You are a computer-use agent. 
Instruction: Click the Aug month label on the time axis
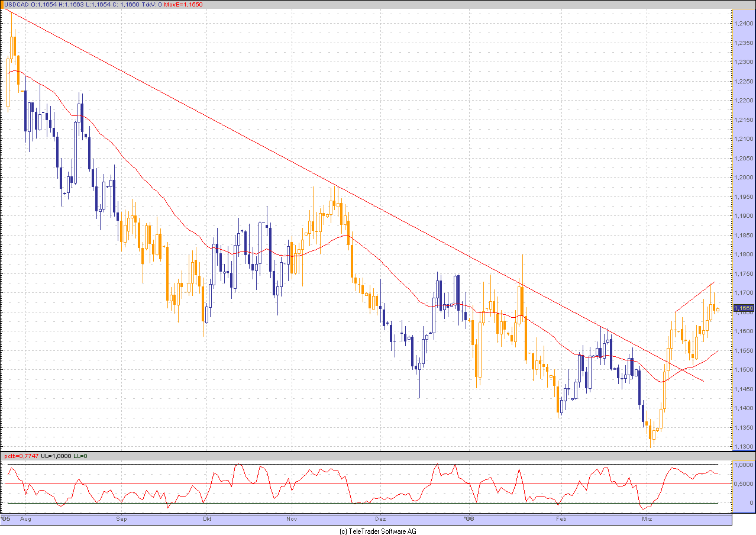(25, 519)
